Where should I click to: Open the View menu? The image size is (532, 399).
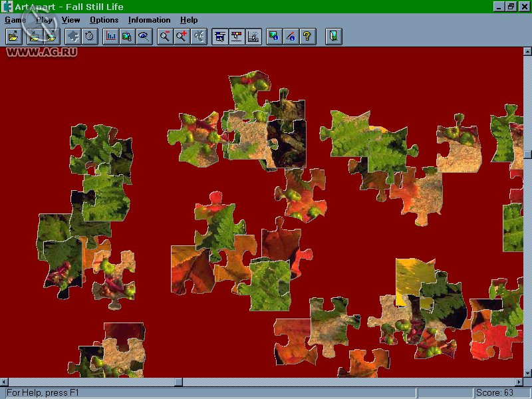click(x=70, y=20)
